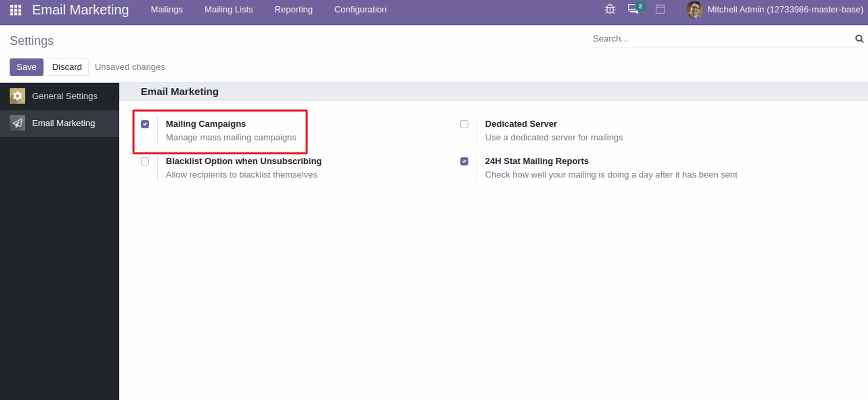Select Email Marketing in the sidebar

[x=60, y=123]
